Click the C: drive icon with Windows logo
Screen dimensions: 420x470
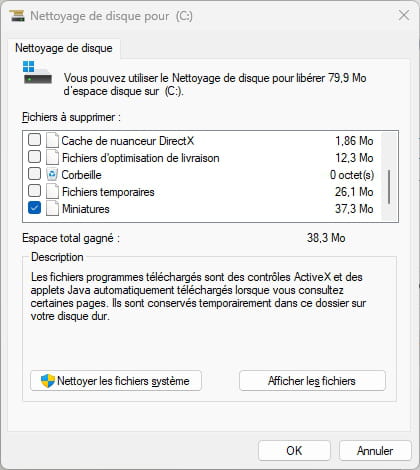click(x=37, y=72)
